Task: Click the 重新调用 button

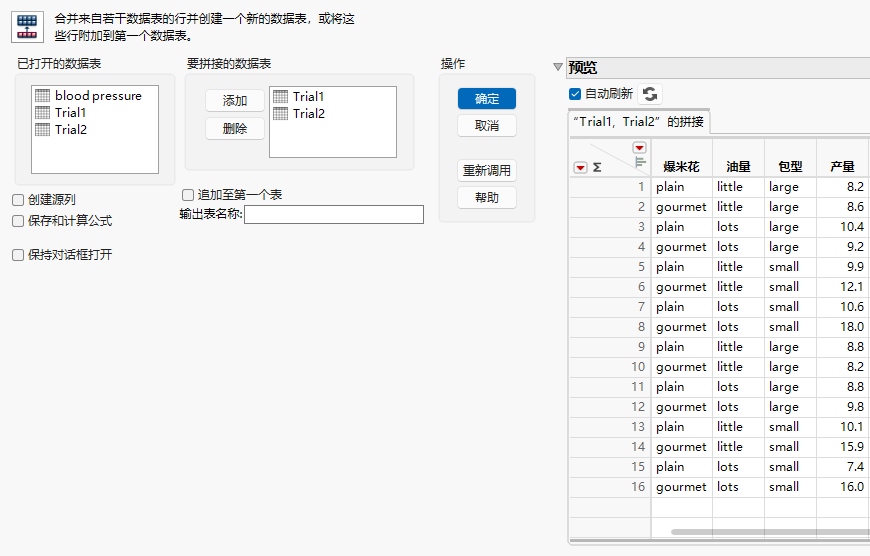Action: [487, 170]
